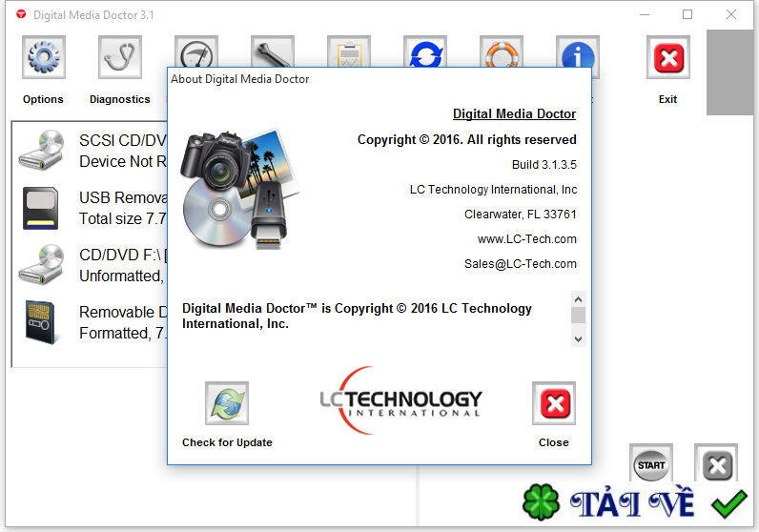The image size is (759, 532).
Task: Select the Removable Disk formatted entry
Action: pos(92,322)
